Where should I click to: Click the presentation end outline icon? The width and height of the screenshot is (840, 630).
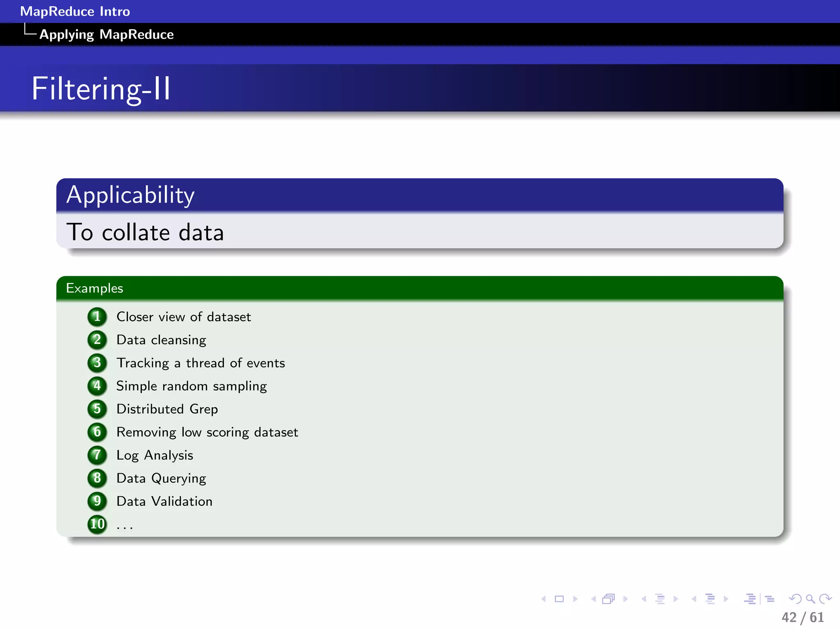(x=770, y=599)
